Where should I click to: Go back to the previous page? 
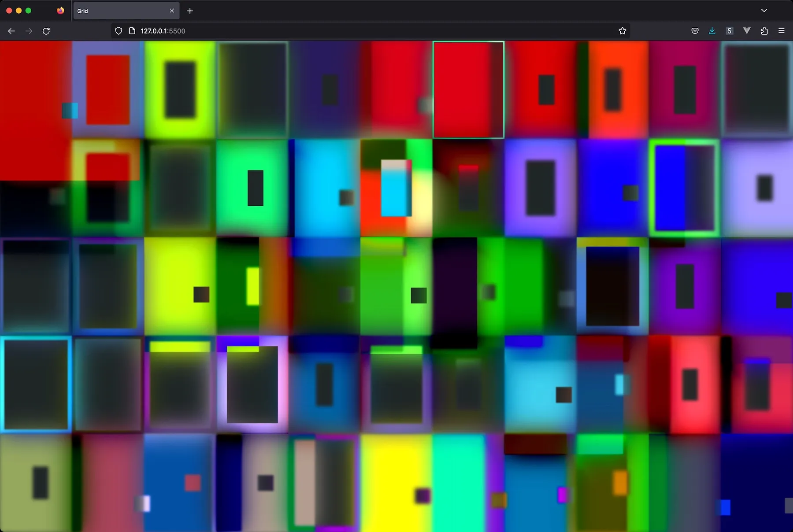coord(11,31)
